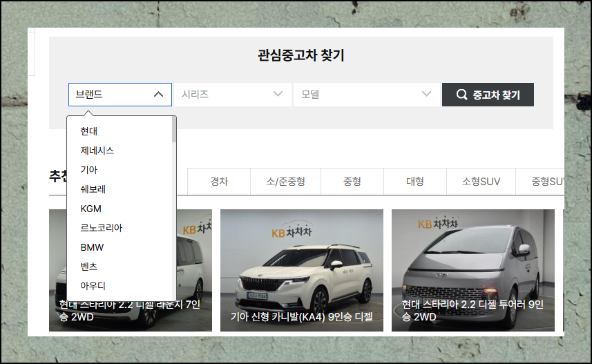Image resolution: width=592 pixels, height=364 pixels.
Task: Collapse the 브랜드 dropdown with its chevron
Action: 158,95
